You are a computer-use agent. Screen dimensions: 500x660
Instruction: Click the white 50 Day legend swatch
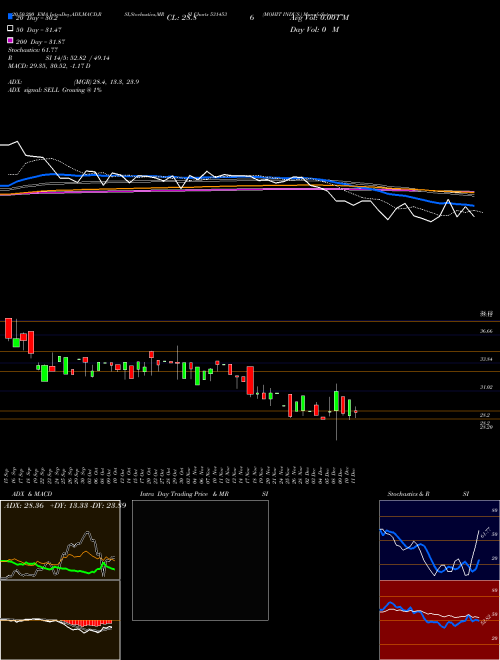[11, 28]
